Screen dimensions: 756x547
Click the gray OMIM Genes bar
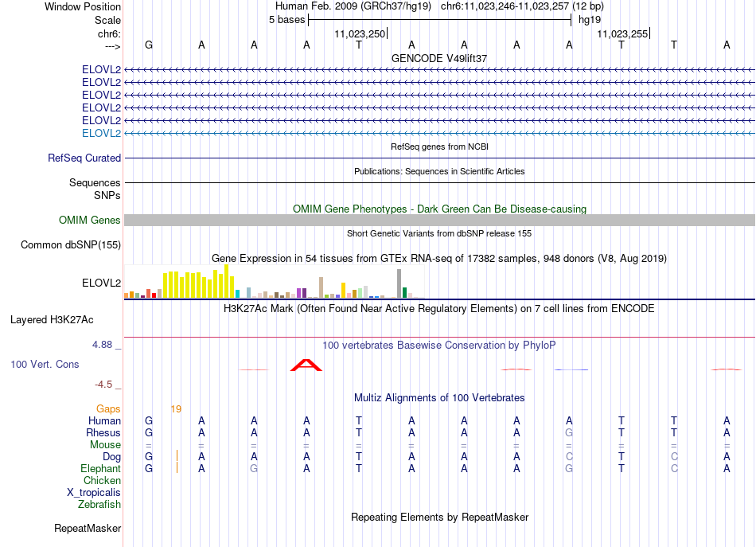(x=439, y=220)
